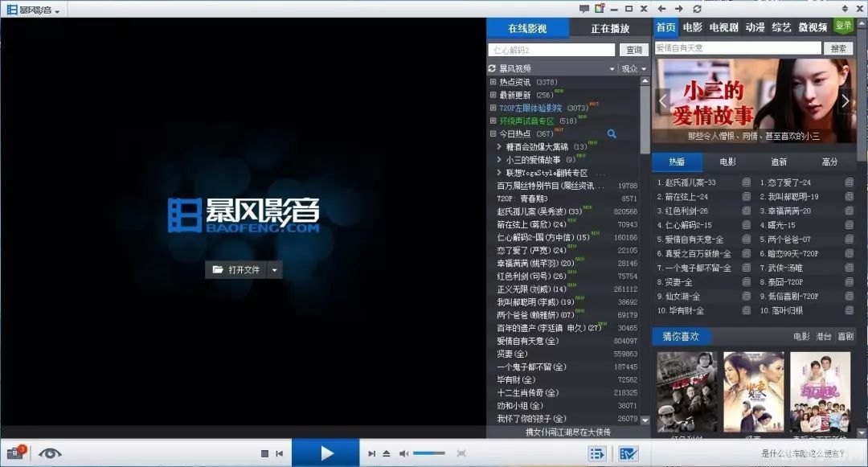The width and height of the screenshot is (868, 467).
Task: Mute audio using the speaker icon
Action: pos(403,453)
